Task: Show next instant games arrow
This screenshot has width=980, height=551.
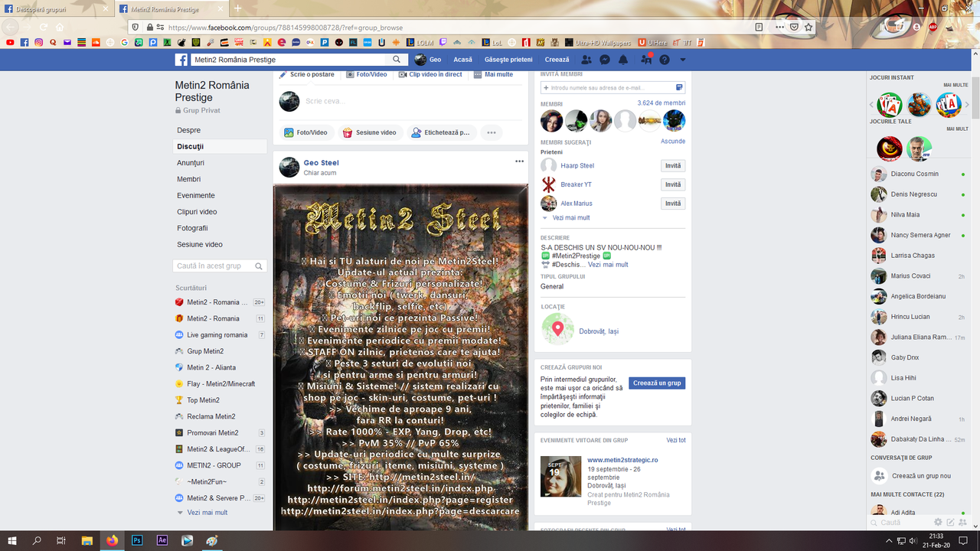Action: click(969, 105)
